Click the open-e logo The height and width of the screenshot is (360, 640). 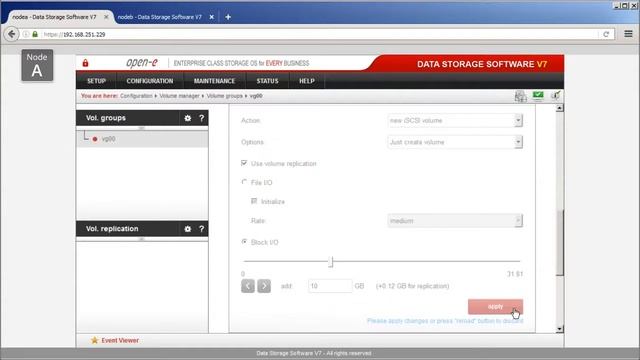[142, 63]
